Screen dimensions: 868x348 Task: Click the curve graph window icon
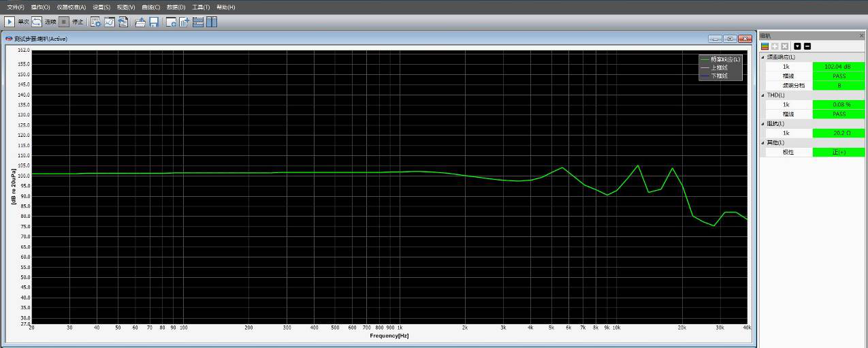109,22
